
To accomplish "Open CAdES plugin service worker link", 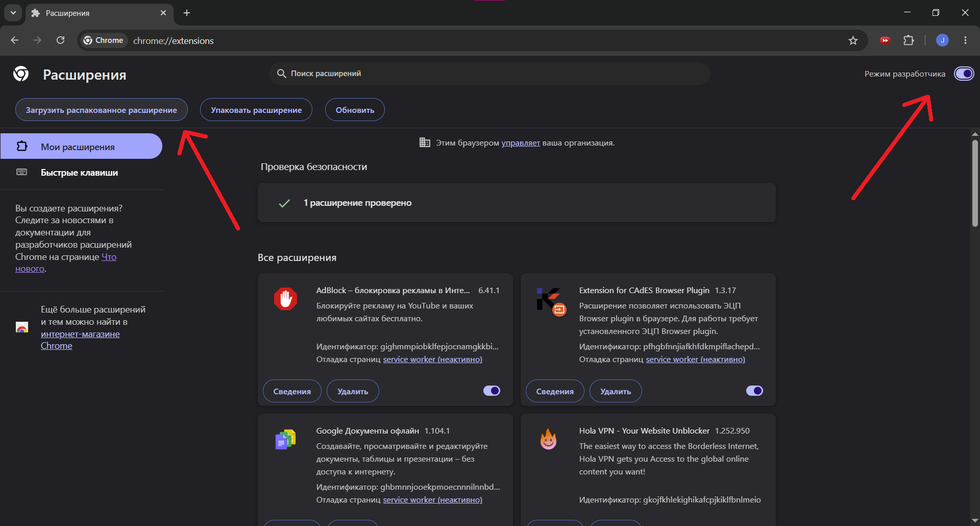I will 695,360.
